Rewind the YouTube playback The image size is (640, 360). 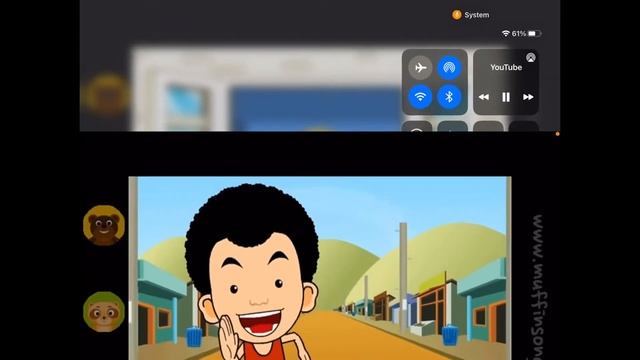click(484, 97)
